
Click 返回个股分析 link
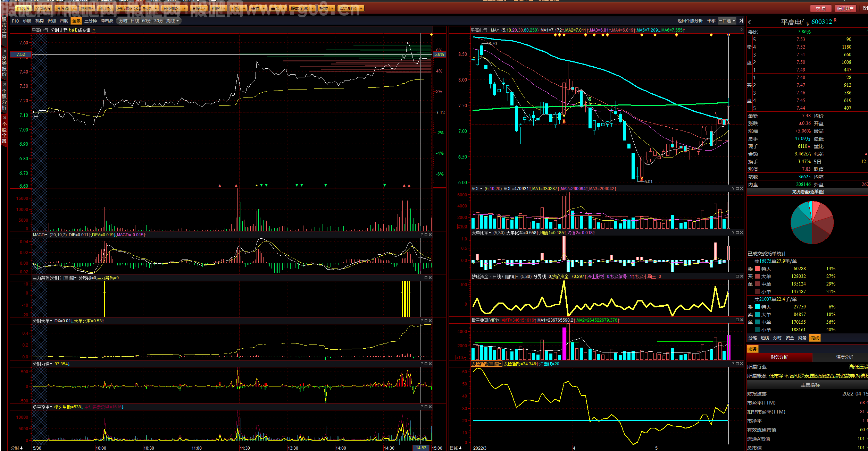[x=690, y=21]
